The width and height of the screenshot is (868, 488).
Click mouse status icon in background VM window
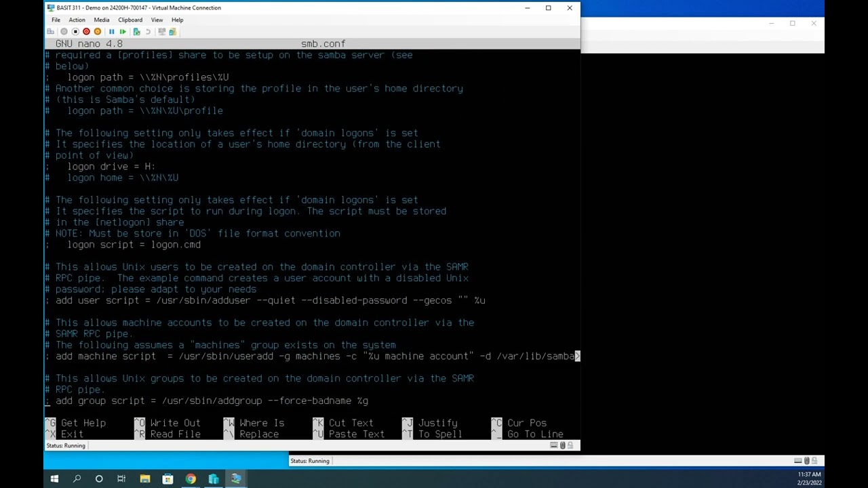pyautogui.click(x=806, y=461)
